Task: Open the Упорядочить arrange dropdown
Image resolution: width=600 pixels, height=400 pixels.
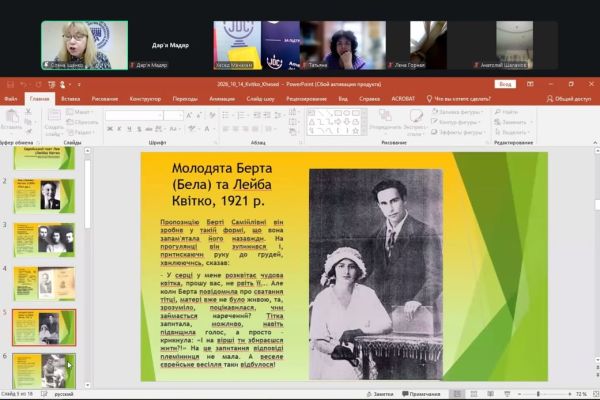Action: (385, 121)
